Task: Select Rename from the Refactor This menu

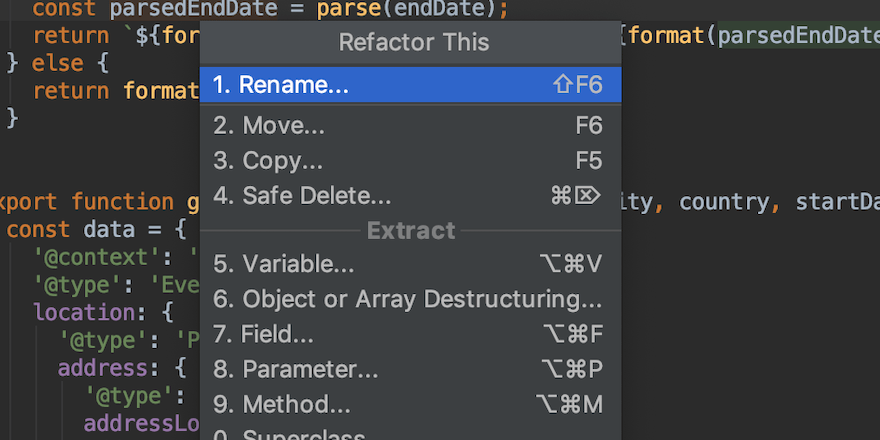Action: (281, 85)
